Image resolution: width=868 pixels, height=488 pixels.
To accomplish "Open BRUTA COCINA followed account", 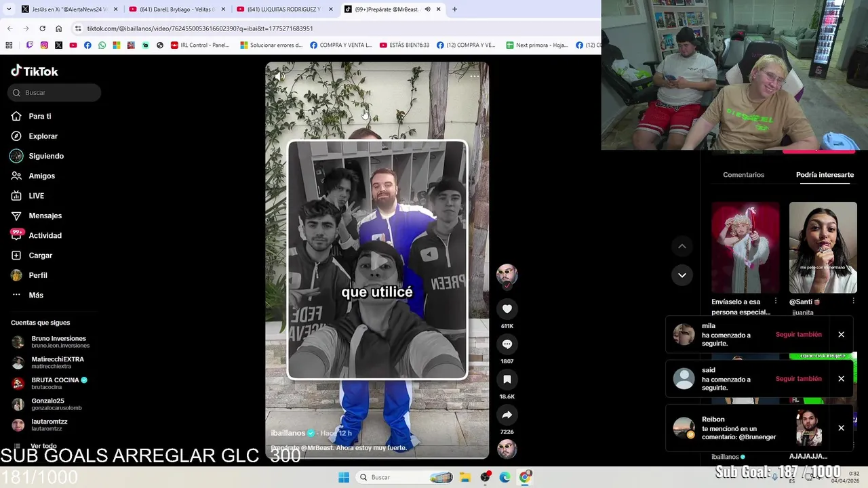I will pyautogui.click(x=49, y=383).
